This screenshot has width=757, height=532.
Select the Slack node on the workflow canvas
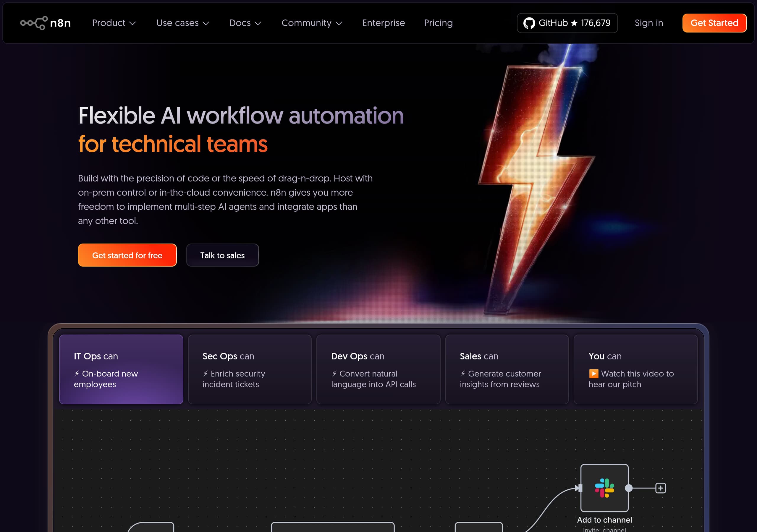tap(604, 489)
